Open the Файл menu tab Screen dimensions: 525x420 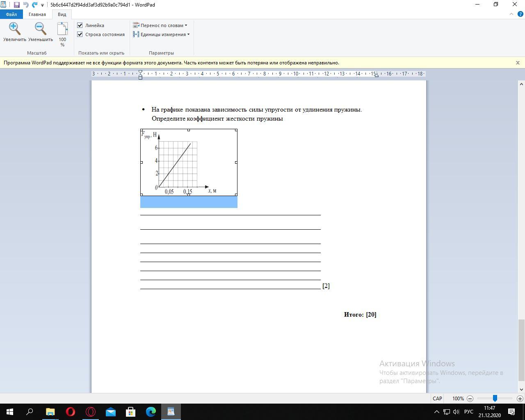coord(11,14)
